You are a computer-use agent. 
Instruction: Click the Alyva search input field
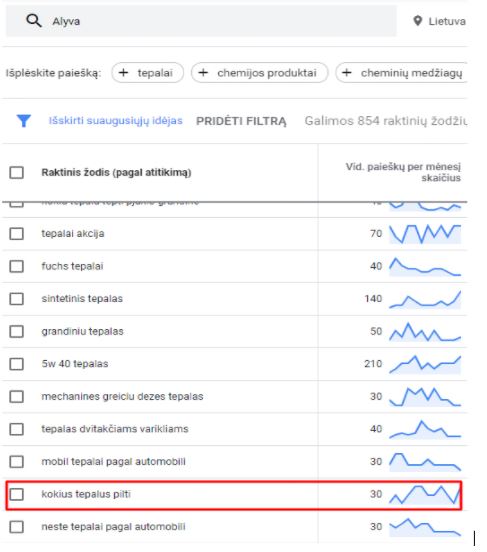click(x=201, y=21)
